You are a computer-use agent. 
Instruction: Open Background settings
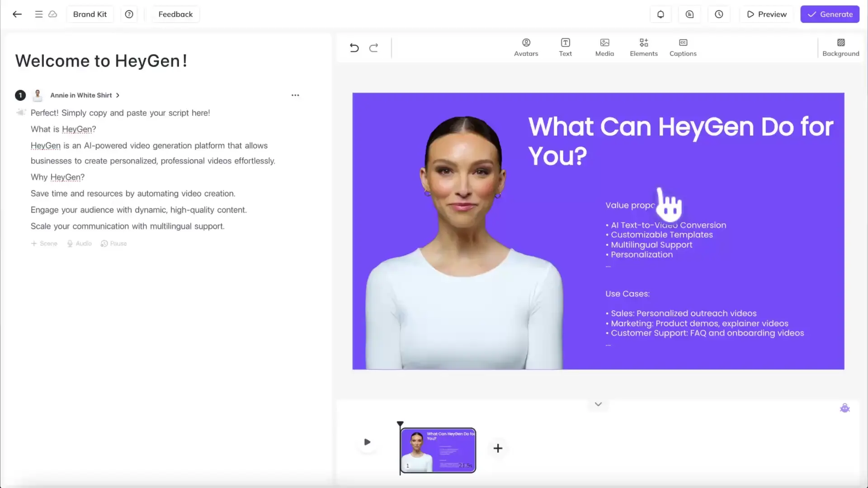coord(840,47)
